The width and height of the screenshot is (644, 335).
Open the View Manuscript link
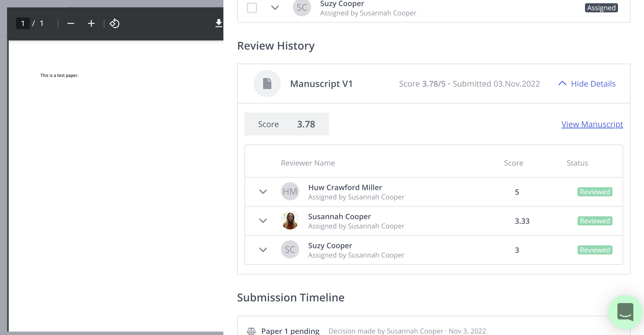pos(592,124)
